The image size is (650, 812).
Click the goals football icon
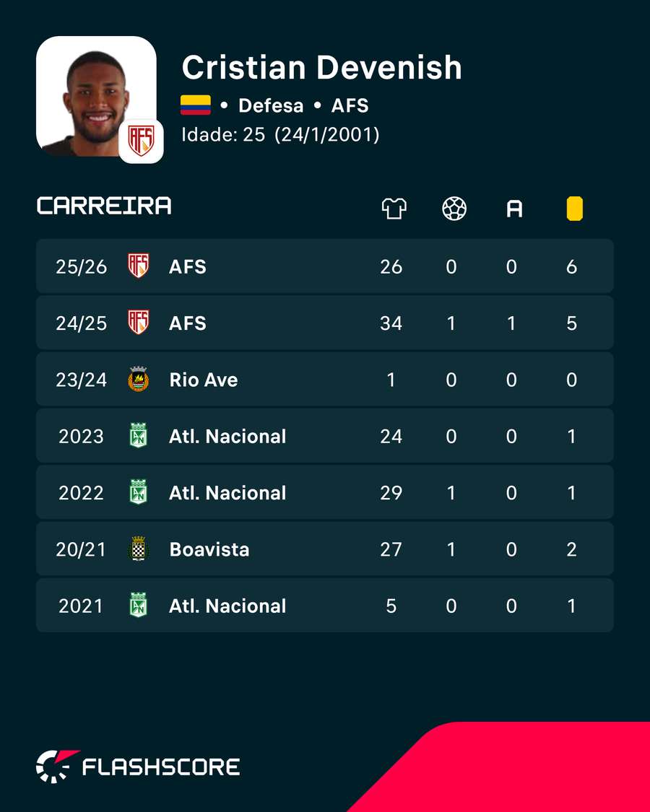[454, 209]
